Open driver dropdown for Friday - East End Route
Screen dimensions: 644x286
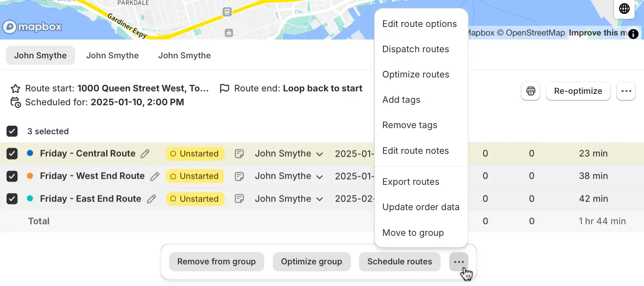coord(289,199)
